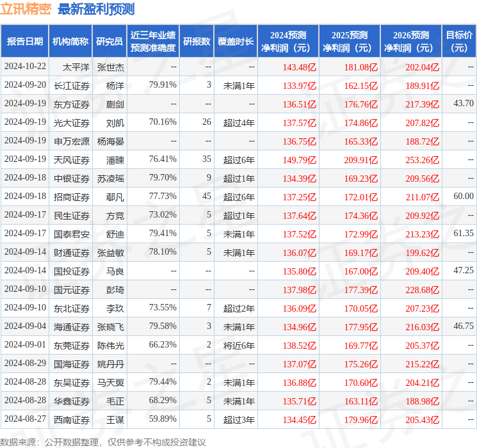
Task: Select the date 2024-08-27 cell
Action: [25, 419]
